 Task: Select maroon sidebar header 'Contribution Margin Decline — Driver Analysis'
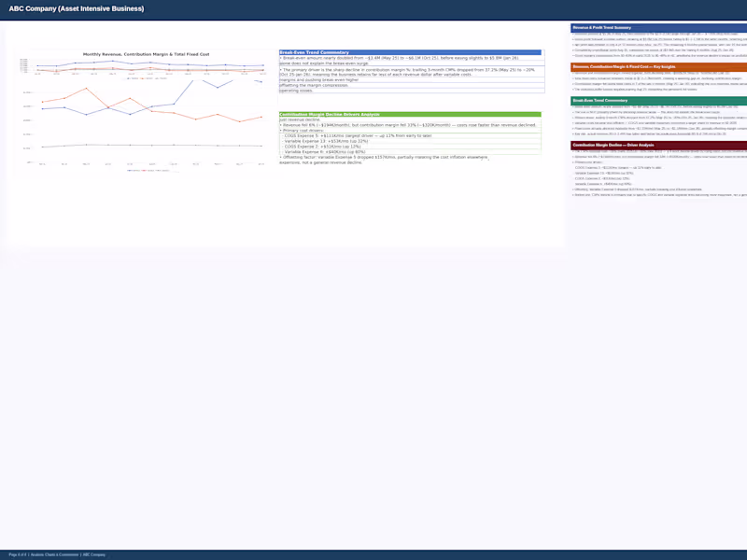[659, 145]
